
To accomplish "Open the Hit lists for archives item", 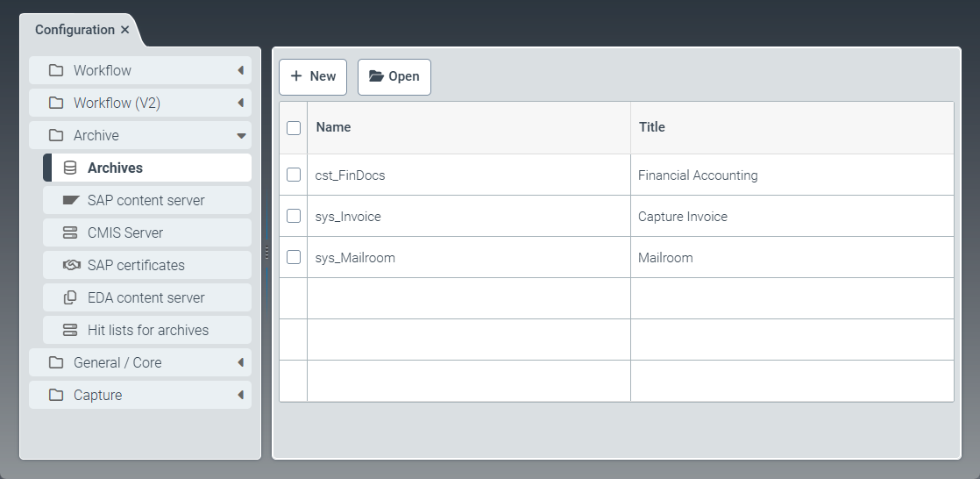I will (x=147, y=331).
